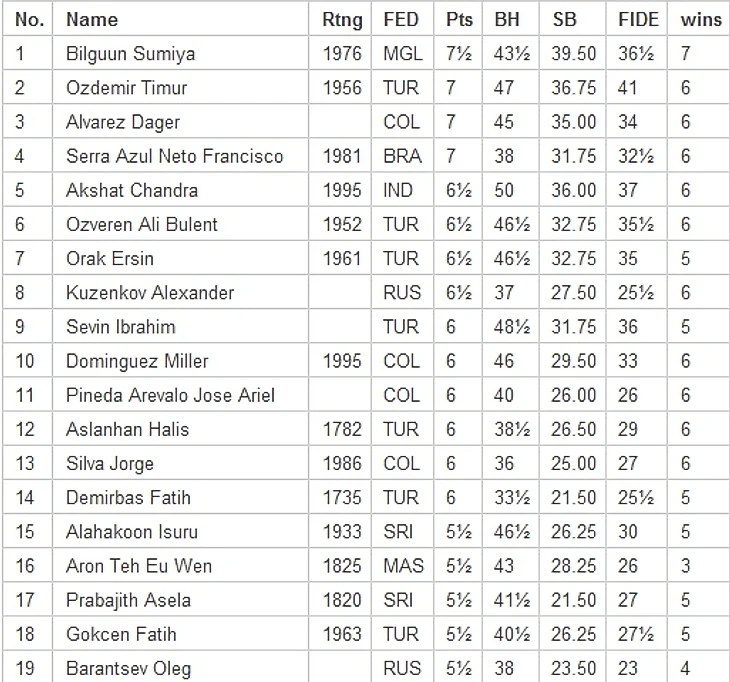Click the name Barantsev Oleg

point(128,669)
